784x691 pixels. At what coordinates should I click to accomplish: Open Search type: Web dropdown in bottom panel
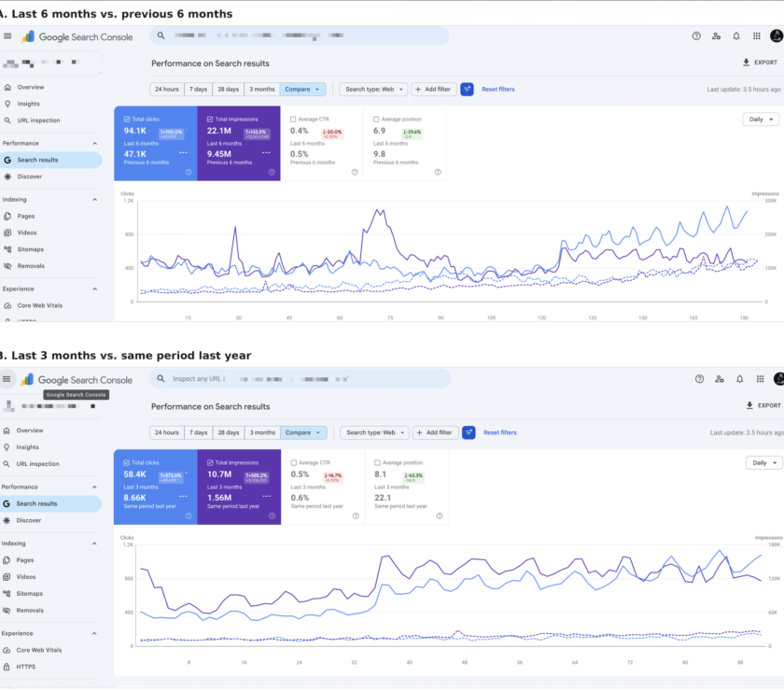tap(374, 432)
